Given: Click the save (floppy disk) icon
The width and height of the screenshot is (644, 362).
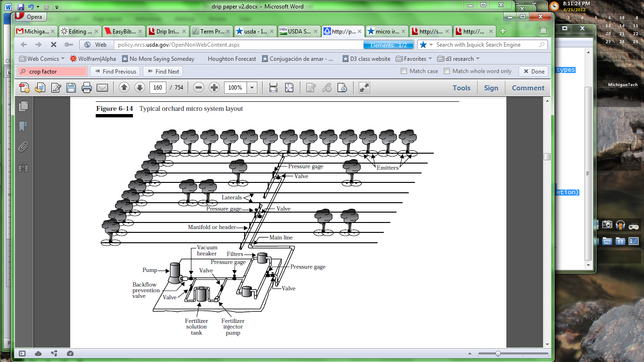Looking at the screenshot, I should click(71, 88).
